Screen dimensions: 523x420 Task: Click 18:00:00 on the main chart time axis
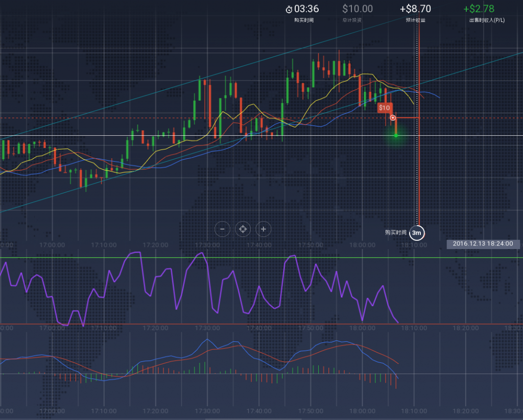point(362,245)
